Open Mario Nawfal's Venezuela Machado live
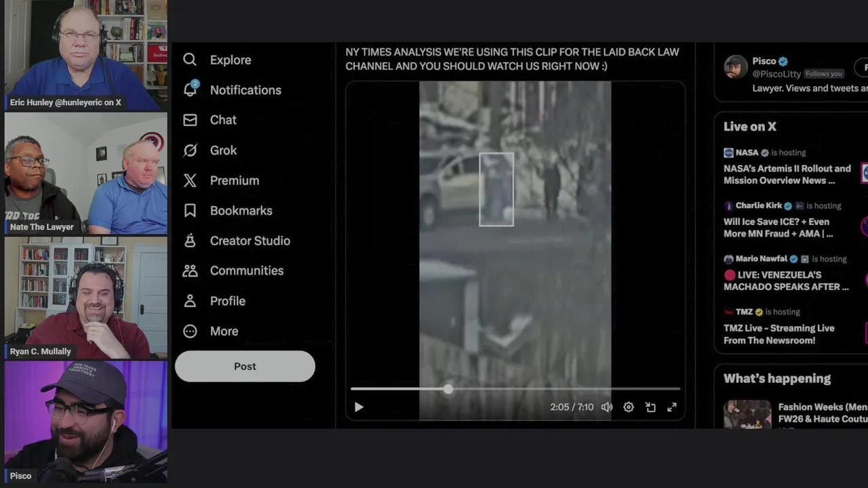 [786, 281]
